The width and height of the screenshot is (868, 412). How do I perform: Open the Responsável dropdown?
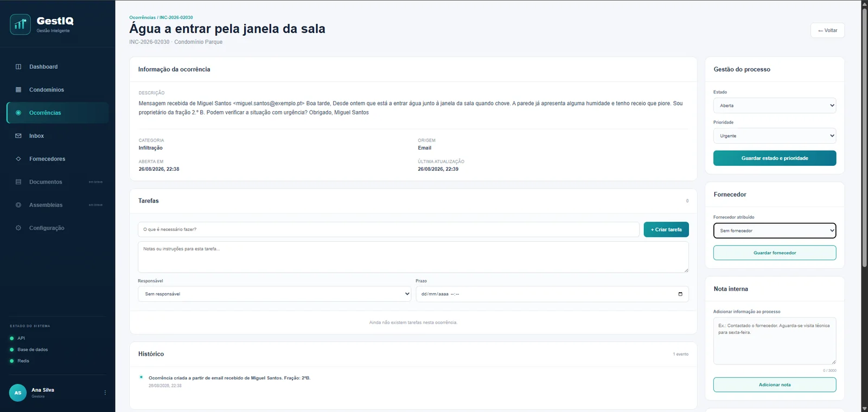coord(275,294)
